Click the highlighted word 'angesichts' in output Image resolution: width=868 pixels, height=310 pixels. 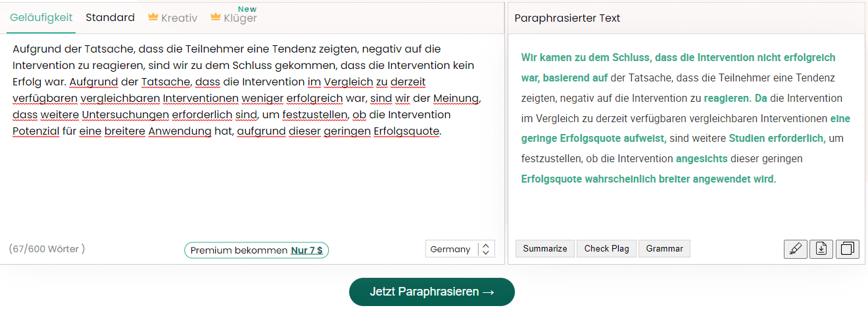(702, 158)
